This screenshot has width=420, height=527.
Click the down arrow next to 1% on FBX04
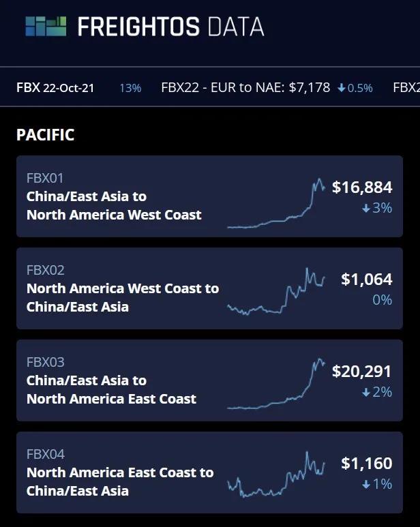click(x=366, y=484)
